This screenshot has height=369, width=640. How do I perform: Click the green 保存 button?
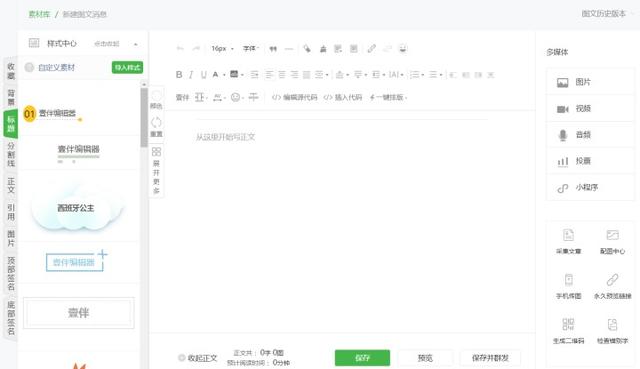click(x=362, y=358)
